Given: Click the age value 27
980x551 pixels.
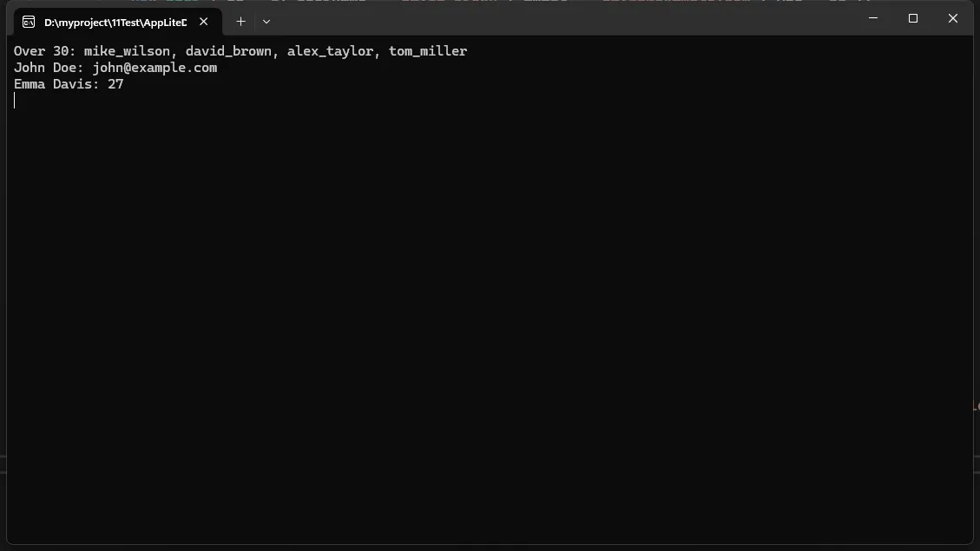Looking at the screenshot, I should [x=115, y=84].
